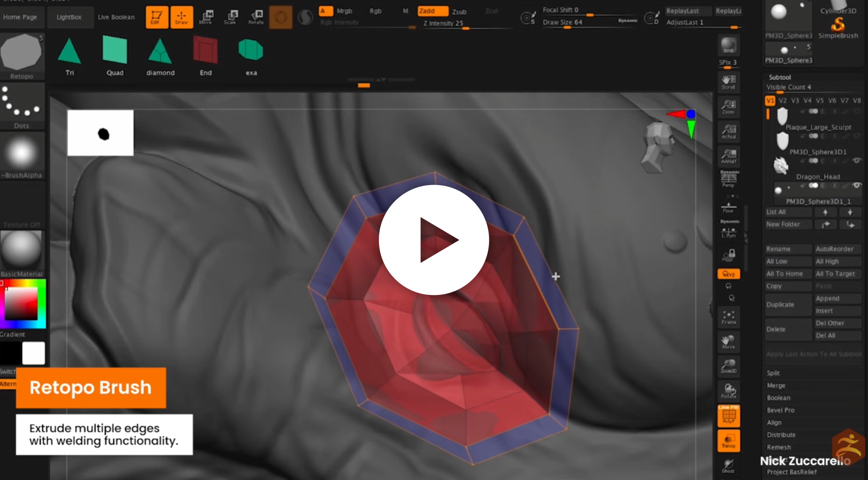The width and height of the screenshot is (868, 480).
Task: Click the BPR render icon
Action: click(728, 46)
